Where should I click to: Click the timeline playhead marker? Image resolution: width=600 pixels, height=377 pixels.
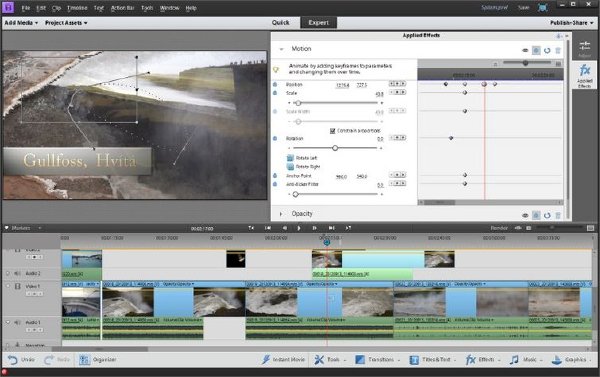326,242
